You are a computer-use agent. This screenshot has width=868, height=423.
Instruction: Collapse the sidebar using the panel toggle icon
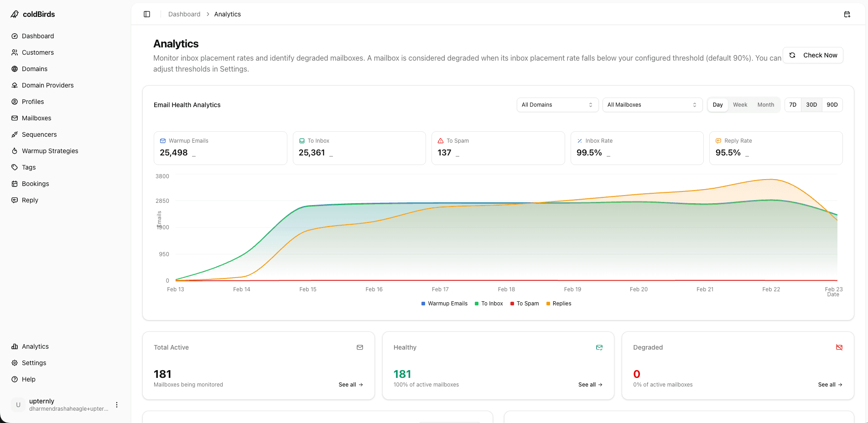pyautogui.click(x=147, y=14)
